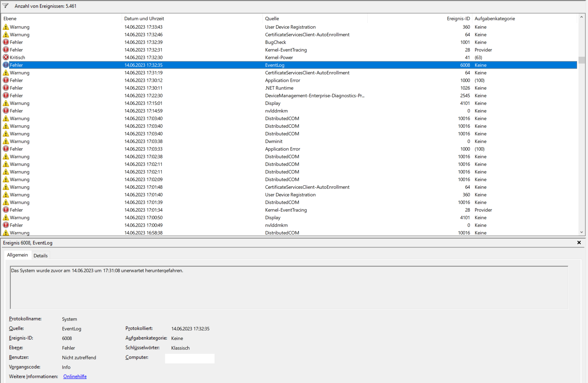The image size is (588, 383).
Task: Click error icon of .NET Runtime event
Action: point(6,88)
